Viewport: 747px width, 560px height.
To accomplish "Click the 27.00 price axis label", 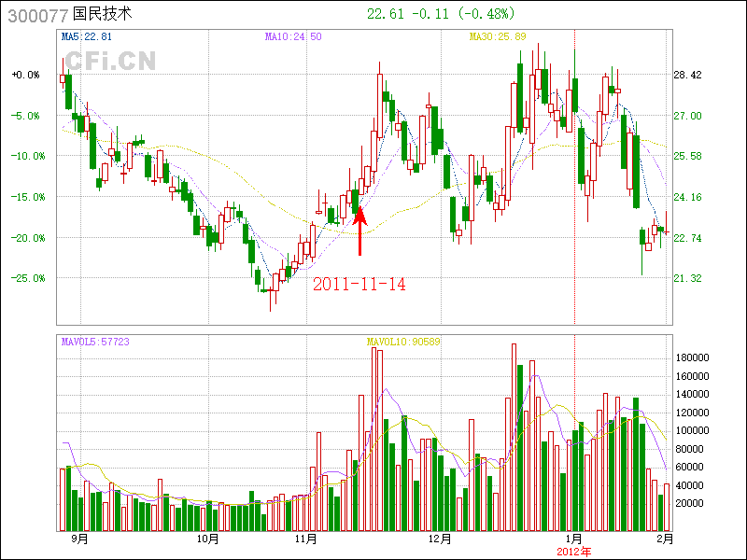I will click(687, 116).
